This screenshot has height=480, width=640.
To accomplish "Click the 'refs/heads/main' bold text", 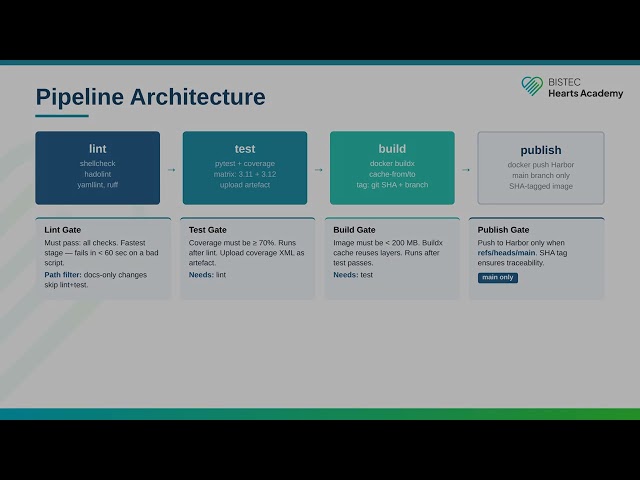I will tap(506, 253).
